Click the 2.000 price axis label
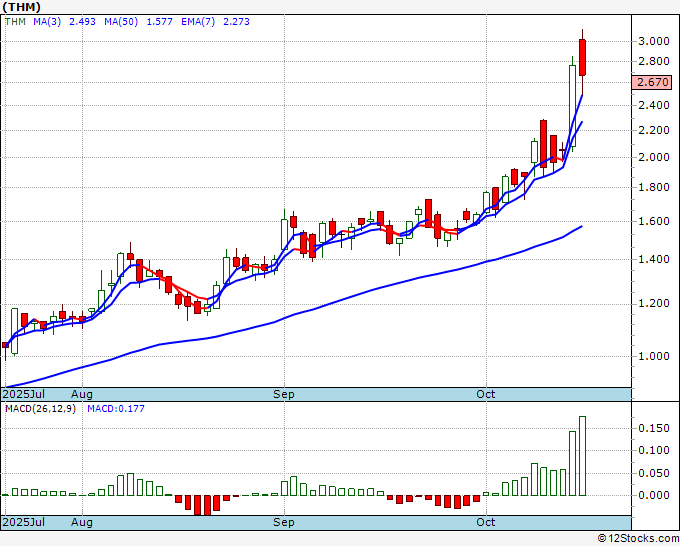 [654, 157]
